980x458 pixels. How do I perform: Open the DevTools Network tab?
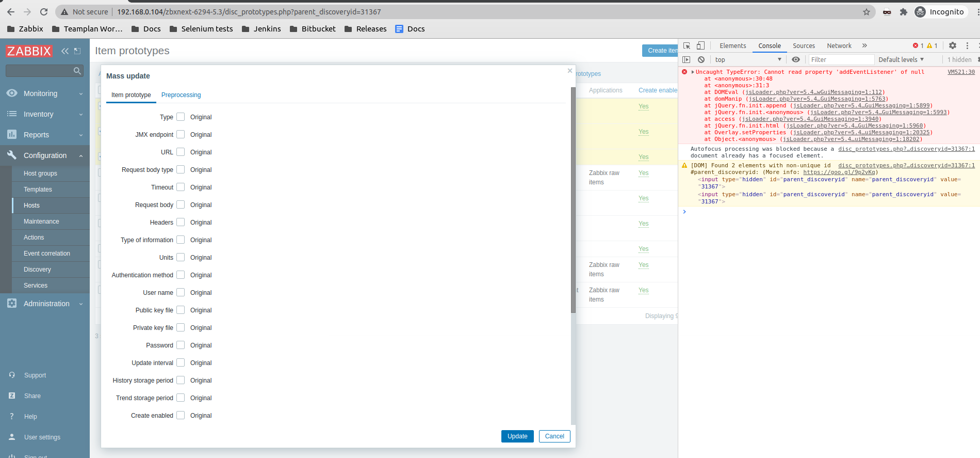[x=839, y=46]
